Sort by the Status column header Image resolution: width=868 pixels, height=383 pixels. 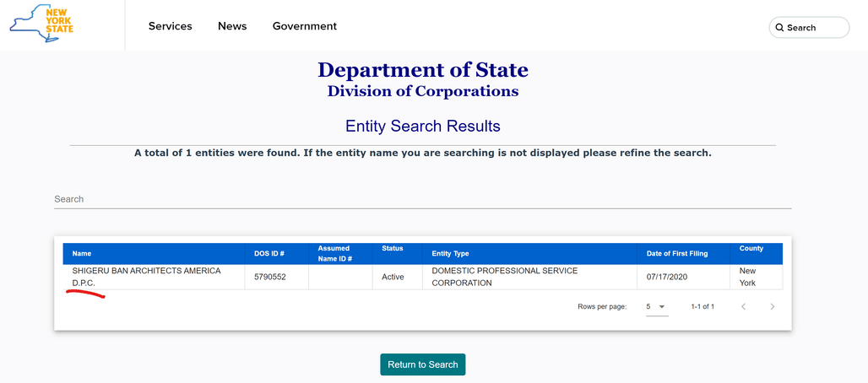[x=393, y=249]
